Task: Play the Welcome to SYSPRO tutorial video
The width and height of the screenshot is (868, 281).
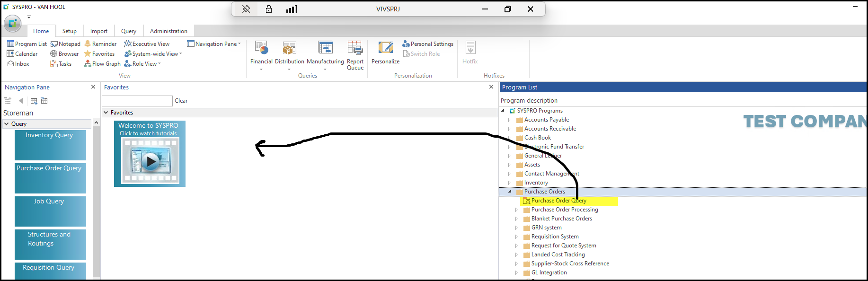Action: click(x=150, y=161)
